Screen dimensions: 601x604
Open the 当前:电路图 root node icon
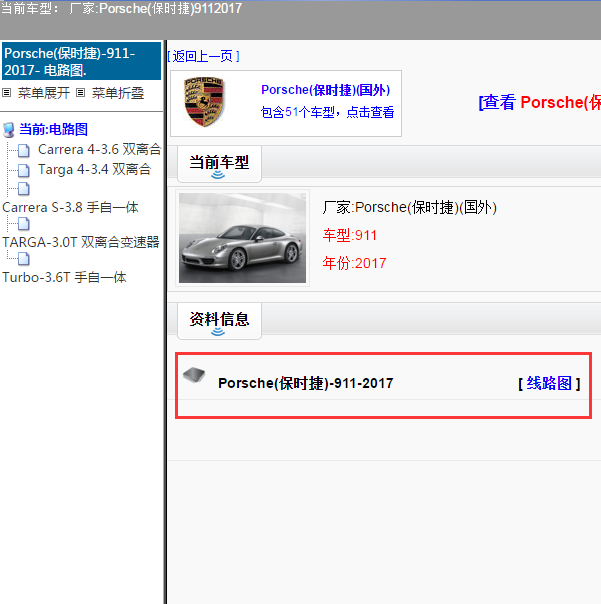(9, 130)
